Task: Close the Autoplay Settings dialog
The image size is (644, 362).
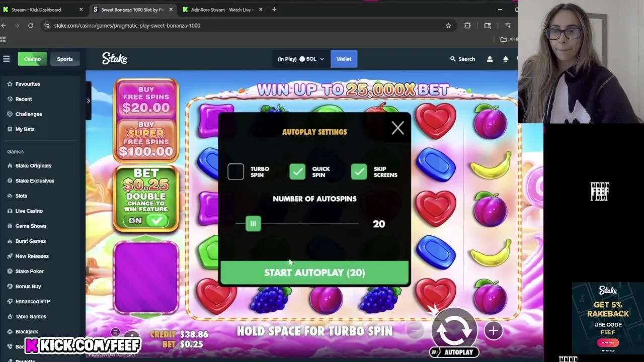Action: pos(397,128)
